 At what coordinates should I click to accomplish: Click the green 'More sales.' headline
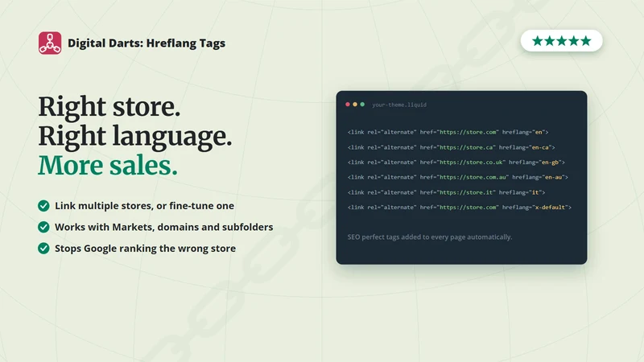tap(108, 166)
